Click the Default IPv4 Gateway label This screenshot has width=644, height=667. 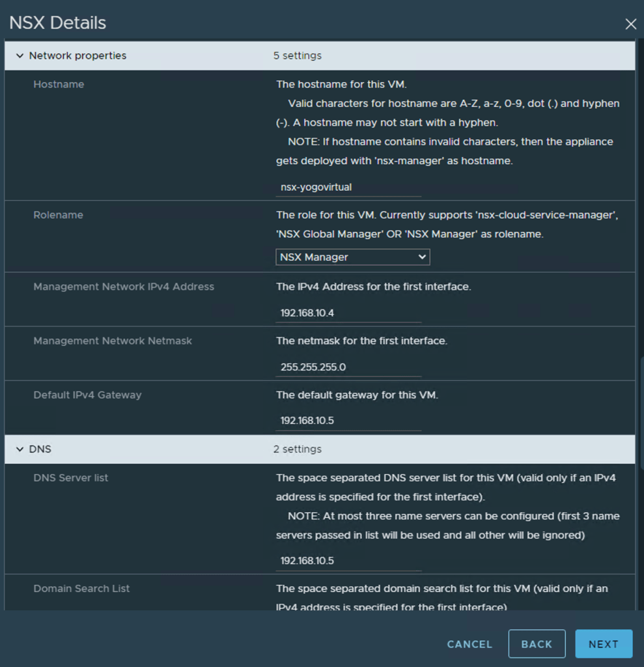tap(87, 395)
